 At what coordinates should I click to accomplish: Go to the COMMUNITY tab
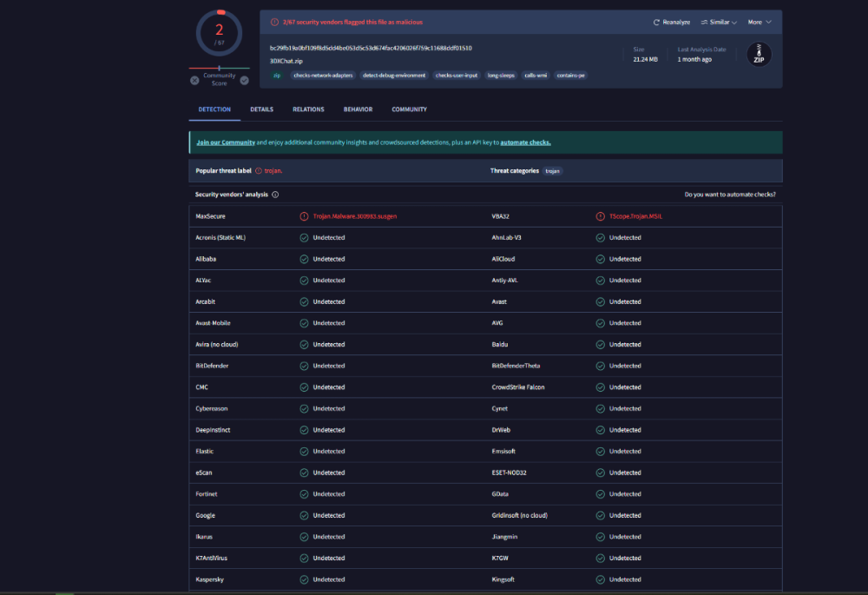(x=409, y=109)
